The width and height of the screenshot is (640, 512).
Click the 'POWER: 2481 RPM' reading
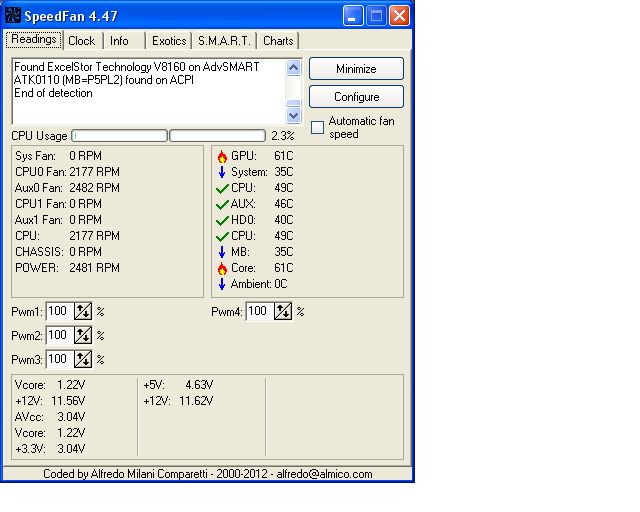(x=67, y=268)
